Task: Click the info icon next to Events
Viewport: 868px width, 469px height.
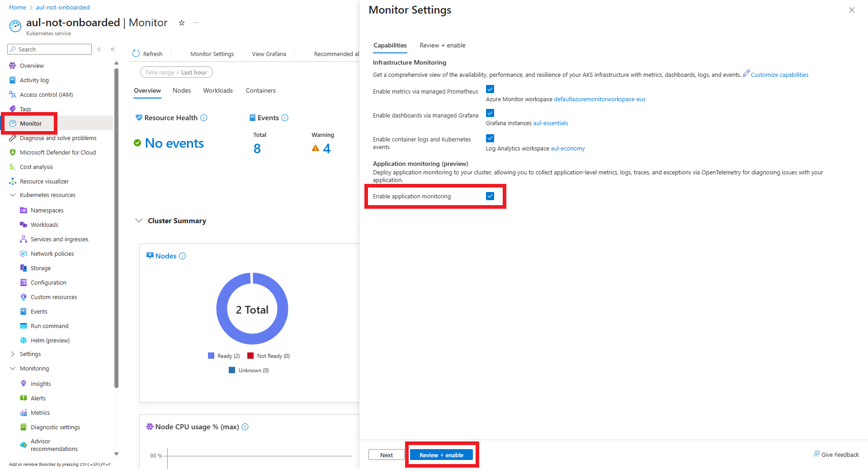Action: [285, 118]
